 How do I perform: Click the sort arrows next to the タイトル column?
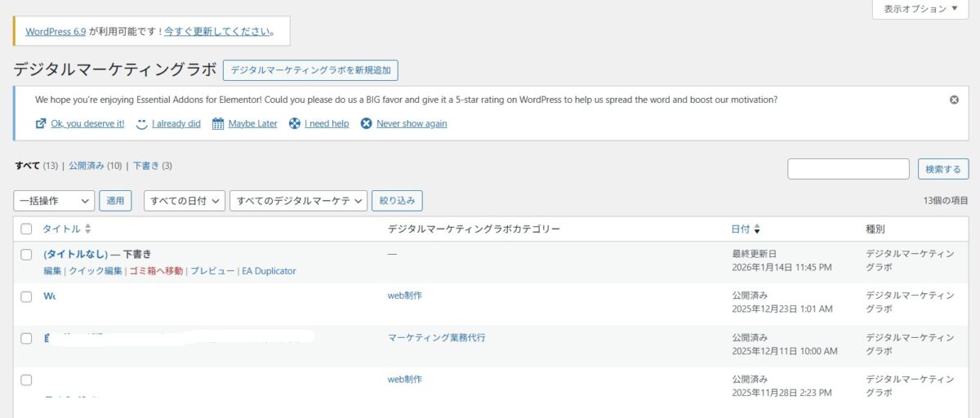[88, 229]
